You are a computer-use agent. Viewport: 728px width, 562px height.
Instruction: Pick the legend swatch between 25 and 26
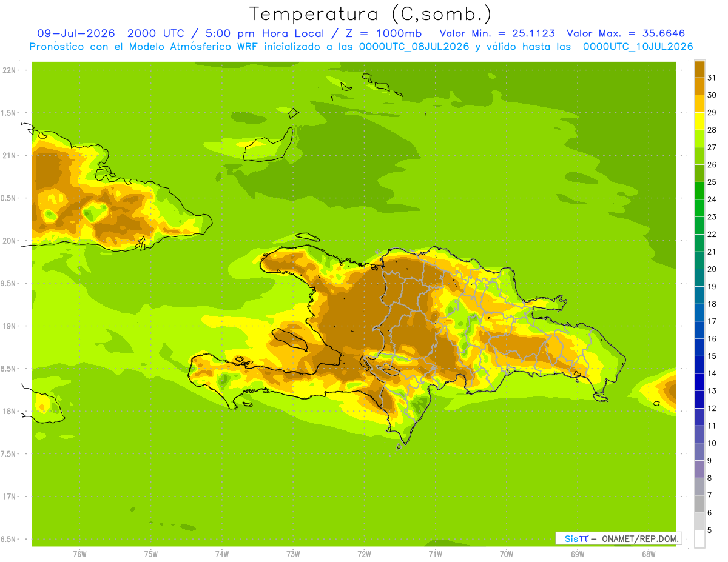click(699, 173)
